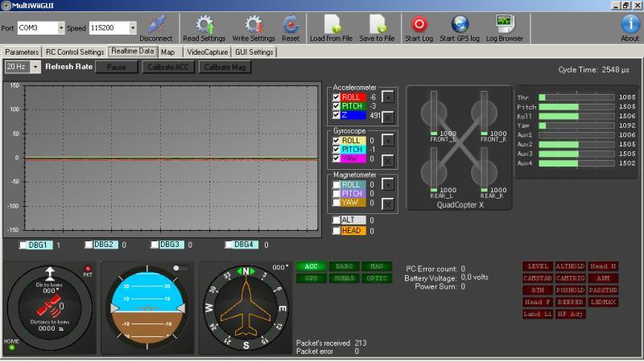644x362 pixels.
Task: Open Load from File
Action: 333,25
